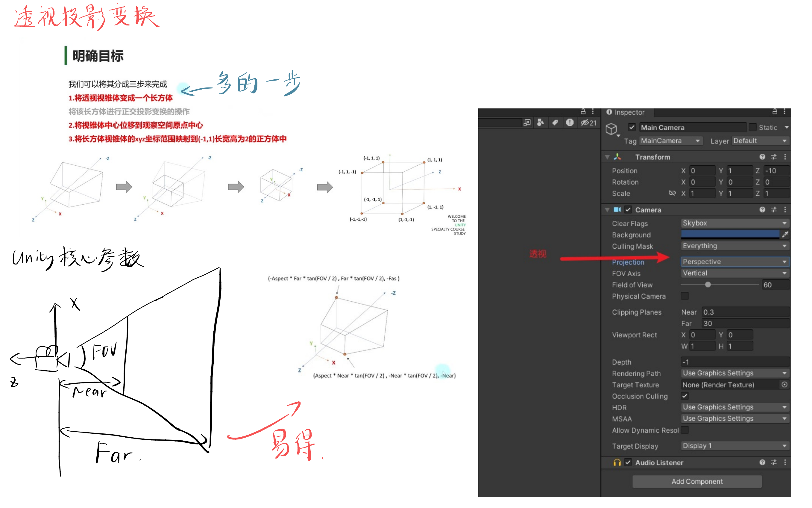Click the GameObject cube icon picker
The width and height of the screenshot is (812, 508).
click(611, 129)
